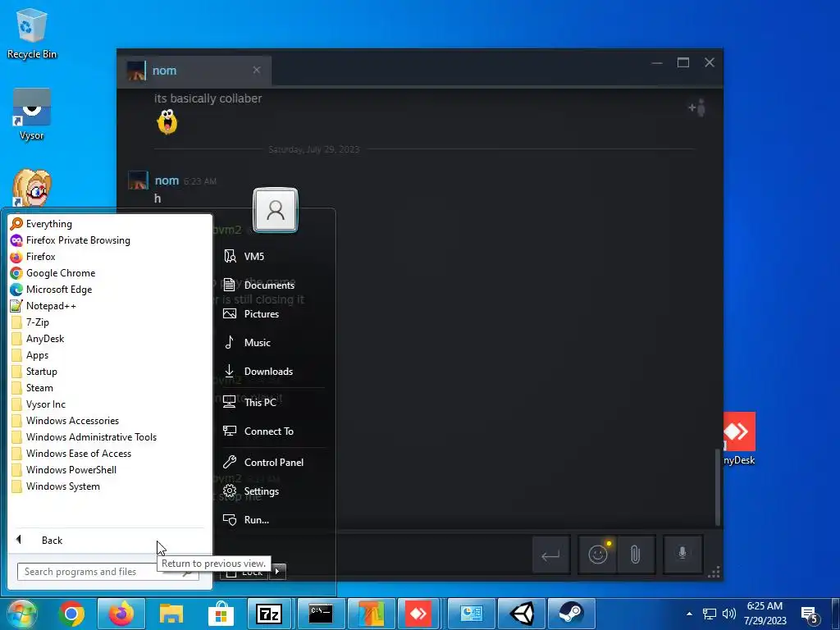The width and height of the screenshot is (840, 630).
Task: Open Microsoft Store from the taskbar
Action: (221, 614)
